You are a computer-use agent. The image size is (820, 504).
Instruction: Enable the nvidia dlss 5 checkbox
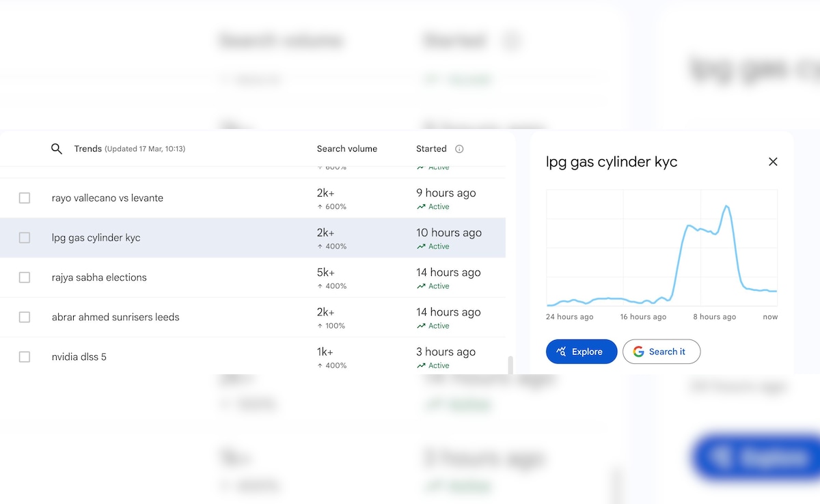25,356
